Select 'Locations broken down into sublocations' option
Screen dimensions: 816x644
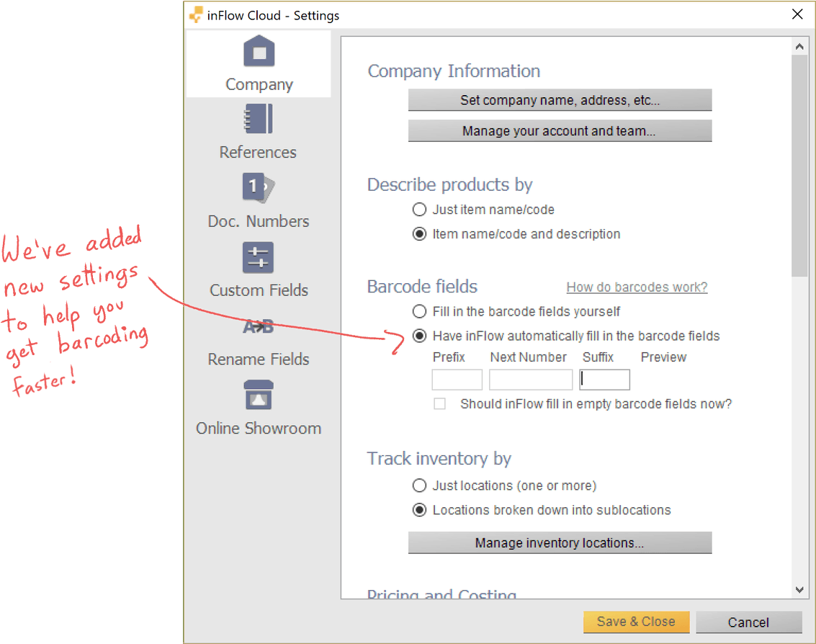coord(419,510)
